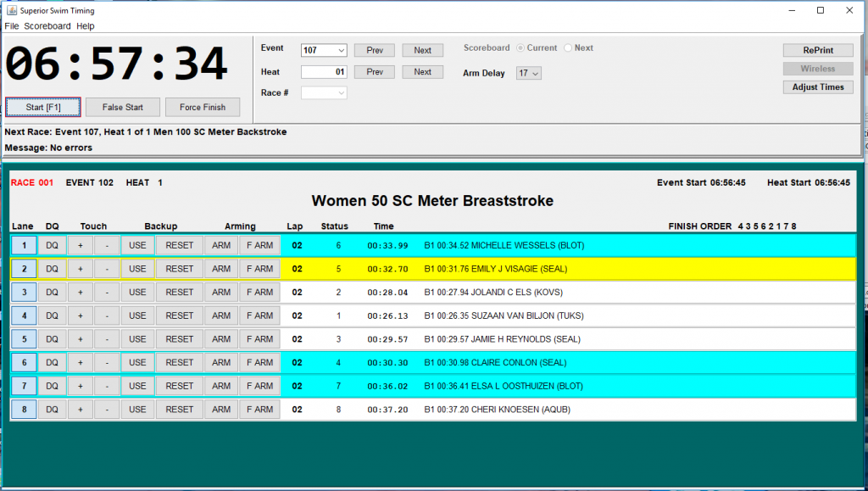Disqualify lane 2 with DQ button
This screenshot has height=491, width=868.
52,269
